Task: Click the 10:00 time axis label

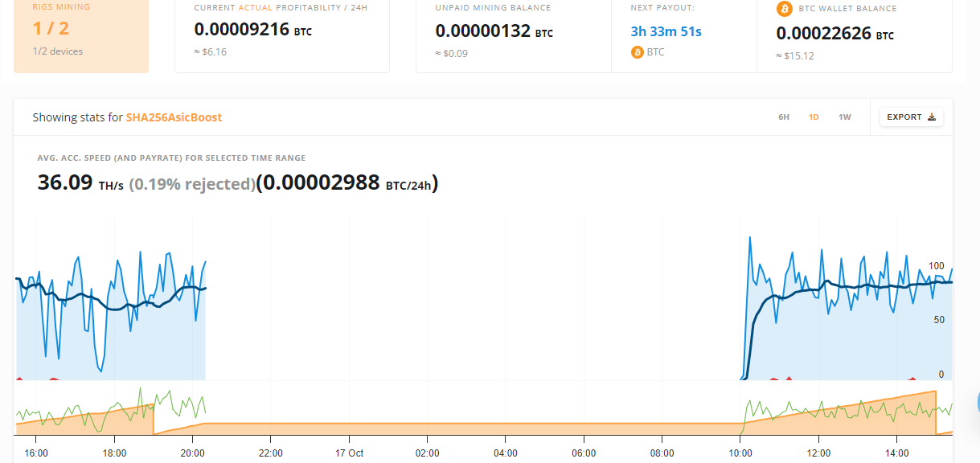Action: (740, 453)
